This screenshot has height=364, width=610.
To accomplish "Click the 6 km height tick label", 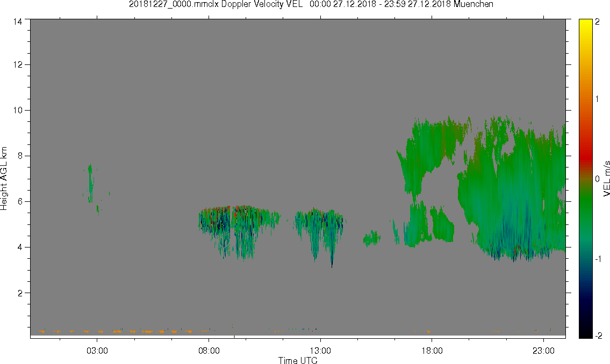I will (20, 202).
